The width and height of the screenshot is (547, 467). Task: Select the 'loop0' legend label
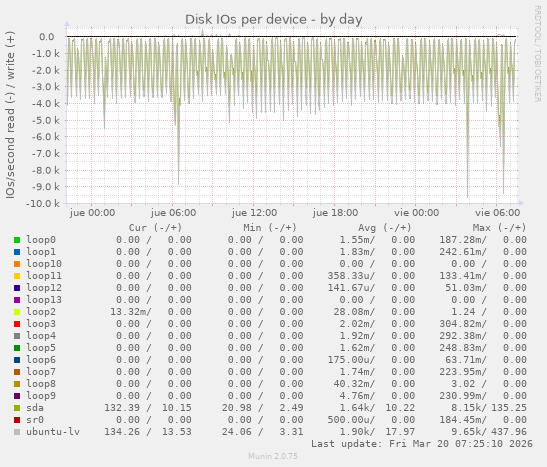click(x=41, y=240)
